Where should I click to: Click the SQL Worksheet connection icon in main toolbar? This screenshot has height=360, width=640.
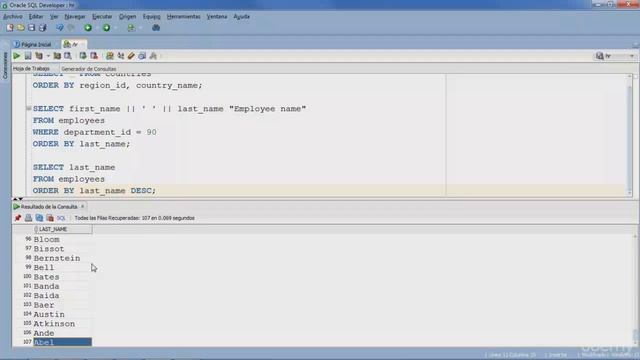click(131, 28)
